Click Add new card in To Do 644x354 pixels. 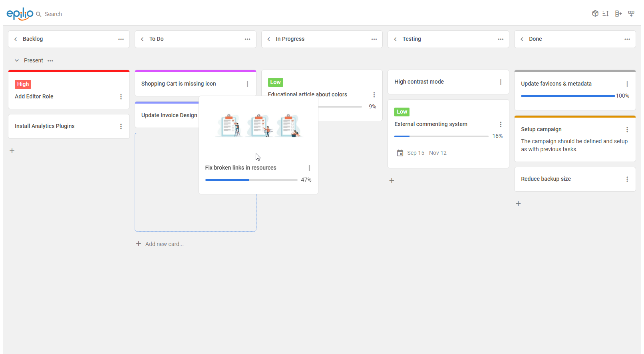(164, 244)
